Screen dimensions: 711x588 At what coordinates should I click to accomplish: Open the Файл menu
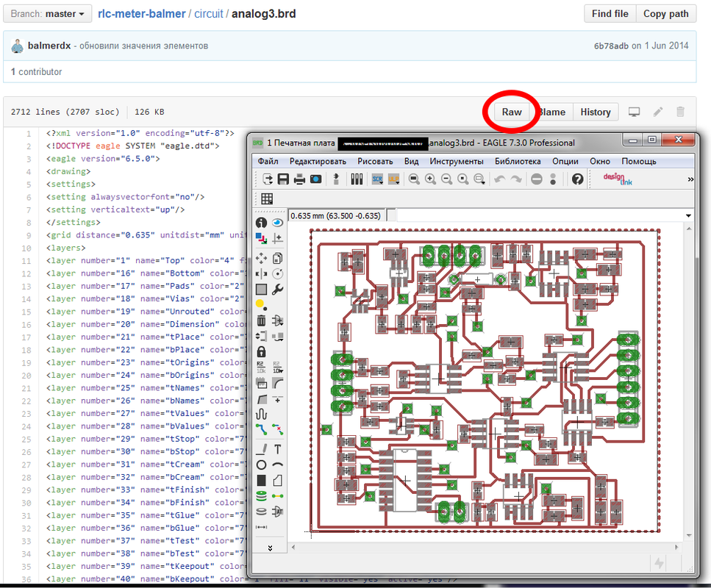(268, 162)
